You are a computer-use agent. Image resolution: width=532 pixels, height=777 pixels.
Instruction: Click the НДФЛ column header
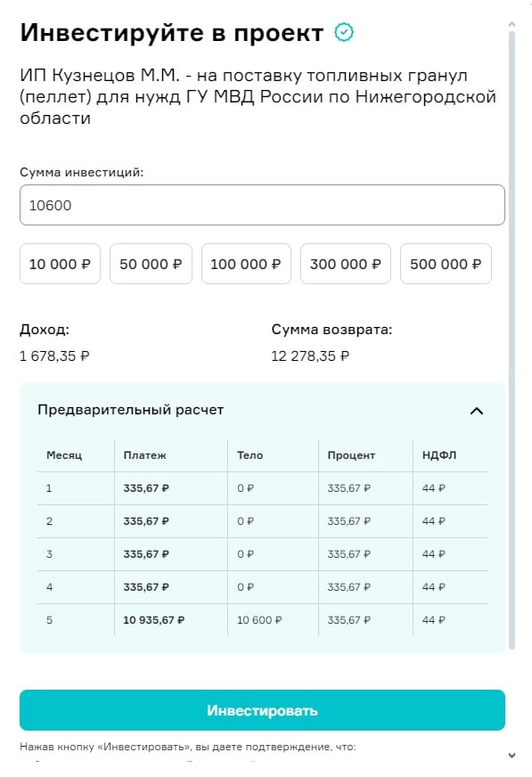click(439, 455)
